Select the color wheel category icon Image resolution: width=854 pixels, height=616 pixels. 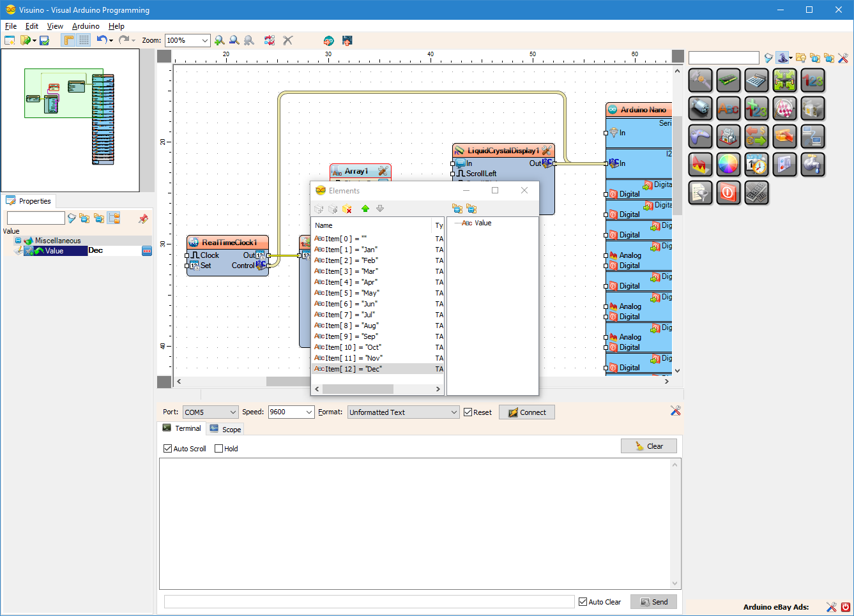click(x=728, y=165)
